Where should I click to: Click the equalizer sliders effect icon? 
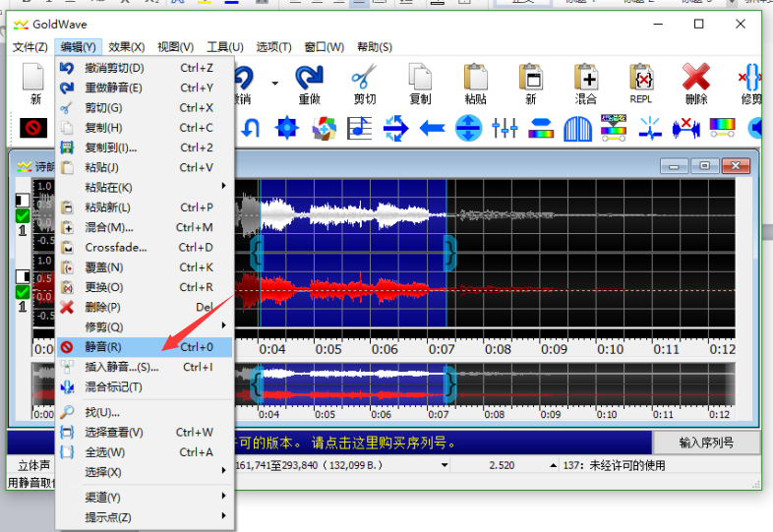tap(505, 128)
